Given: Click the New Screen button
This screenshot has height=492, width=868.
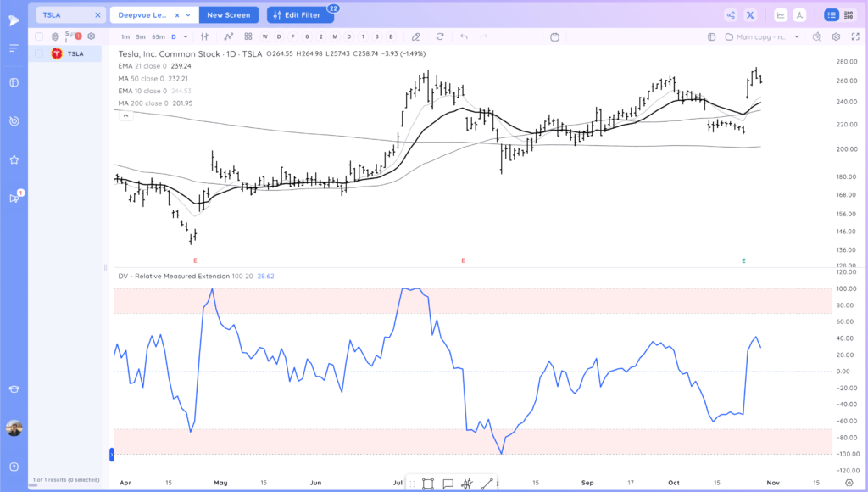Looking at the screenshot, I should [229, 15].
